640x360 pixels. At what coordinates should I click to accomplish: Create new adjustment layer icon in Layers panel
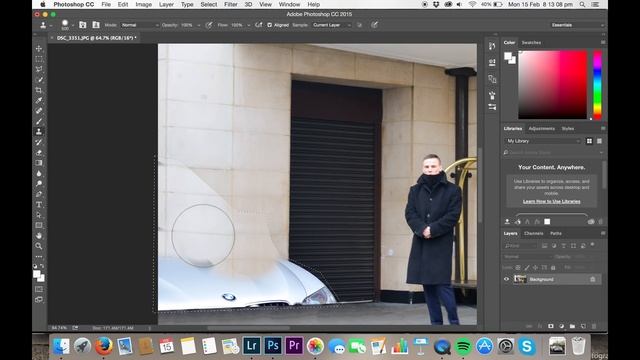(x=561, y=326)
